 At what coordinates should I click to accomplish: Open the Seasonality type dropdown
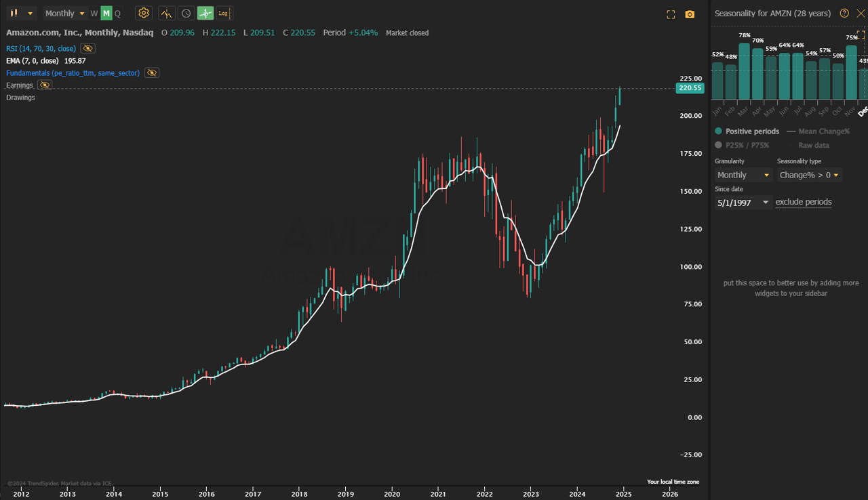tap(810, 175)
